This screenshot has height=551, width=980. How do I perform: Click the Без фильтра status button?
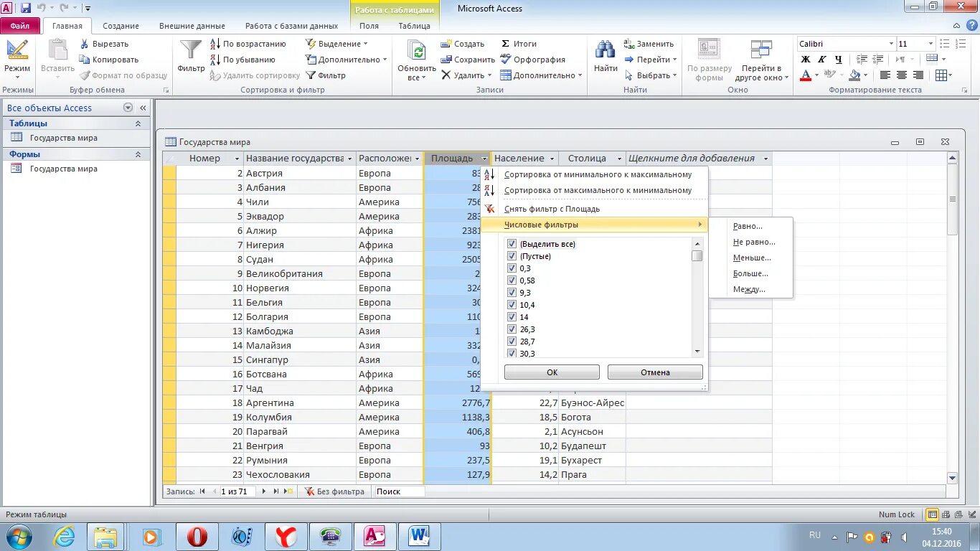pos(334,491)
